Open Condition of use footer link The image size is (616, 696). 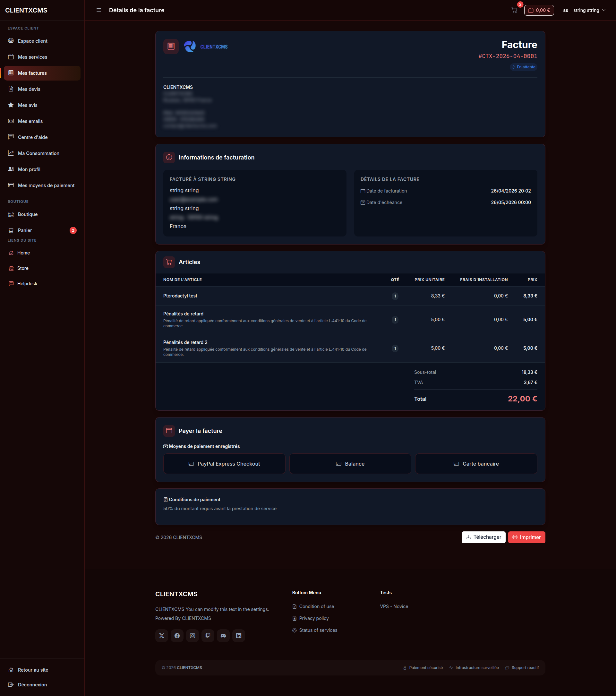point(313,606)
